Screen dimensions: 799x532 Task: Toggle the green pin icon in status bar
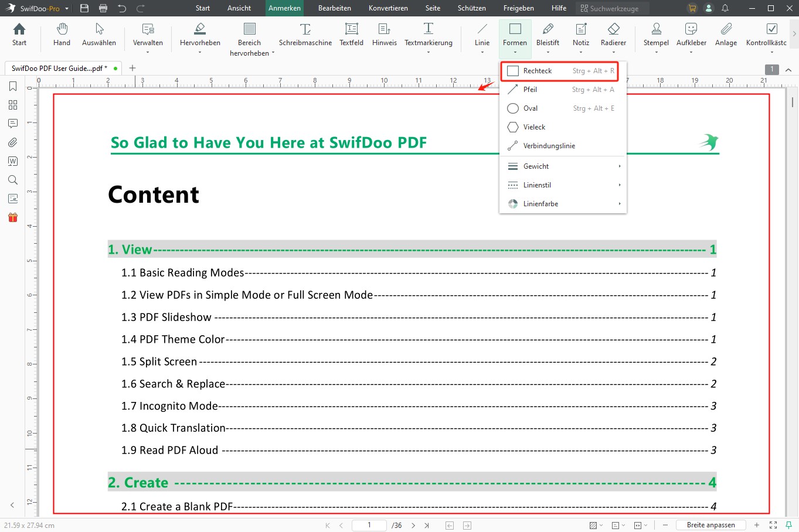[x=789, y=526]
